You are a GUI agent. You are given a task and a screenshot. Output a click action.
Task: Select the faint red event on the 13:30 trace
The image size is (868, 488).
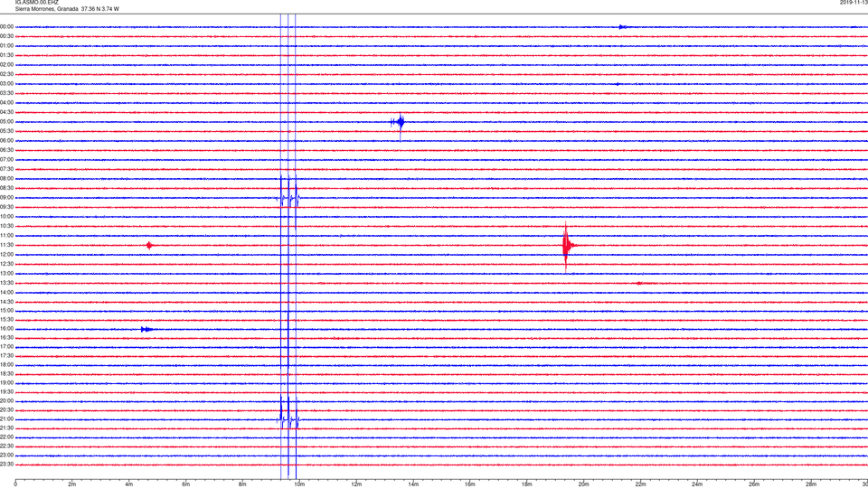(642, 283)
